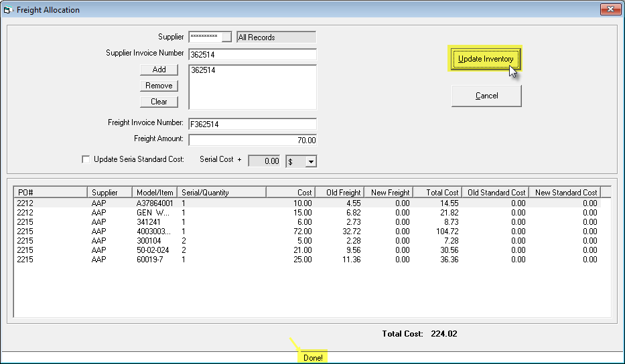The image size is (625, 364).
Task: Click the Serial Cost amount field
Action: coord(265,161)
